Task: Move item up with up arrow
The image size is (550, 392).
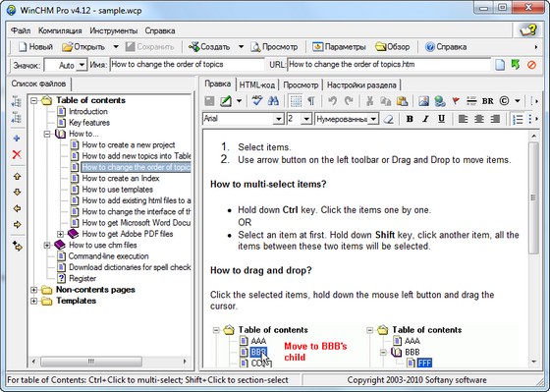Action: (x=17, y=176)
